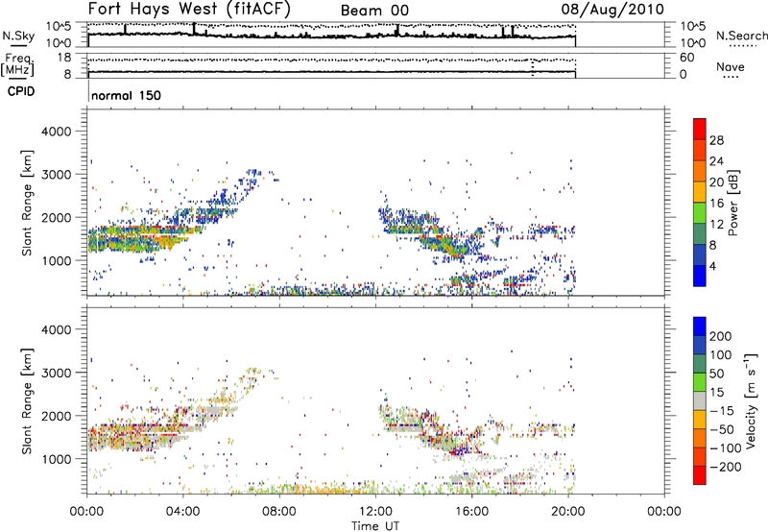Click the 'Fort Hays West (fitACF)' title

[x=189, y=9]
